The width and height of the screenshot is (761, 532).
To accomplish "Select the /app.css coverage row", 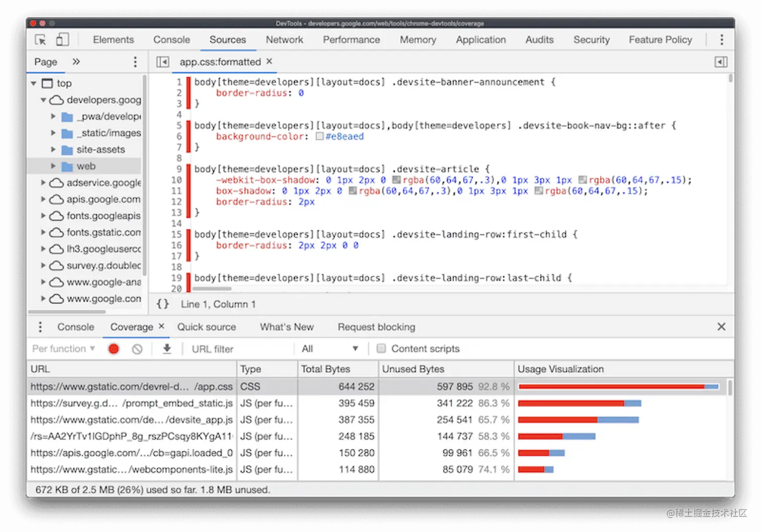I will (377, 387).
